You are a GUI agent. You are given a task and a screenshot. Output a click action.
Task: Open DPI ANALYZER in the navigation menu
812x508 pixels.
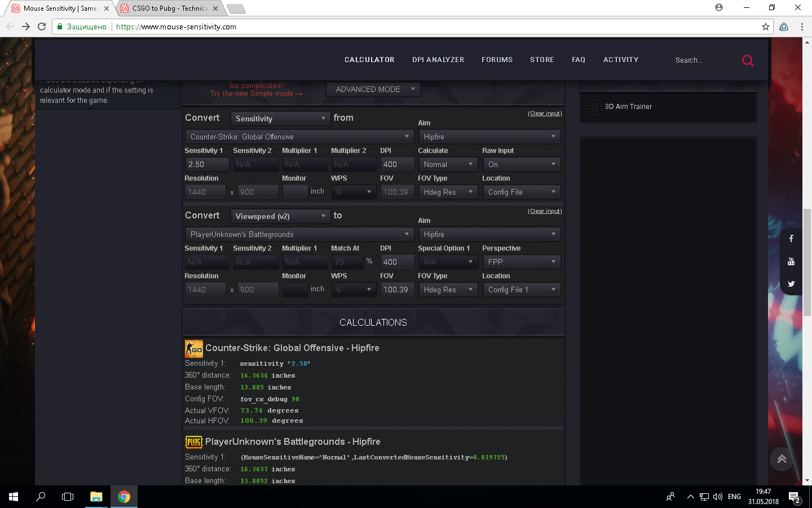pyautogui.click(x=438, y=60)
